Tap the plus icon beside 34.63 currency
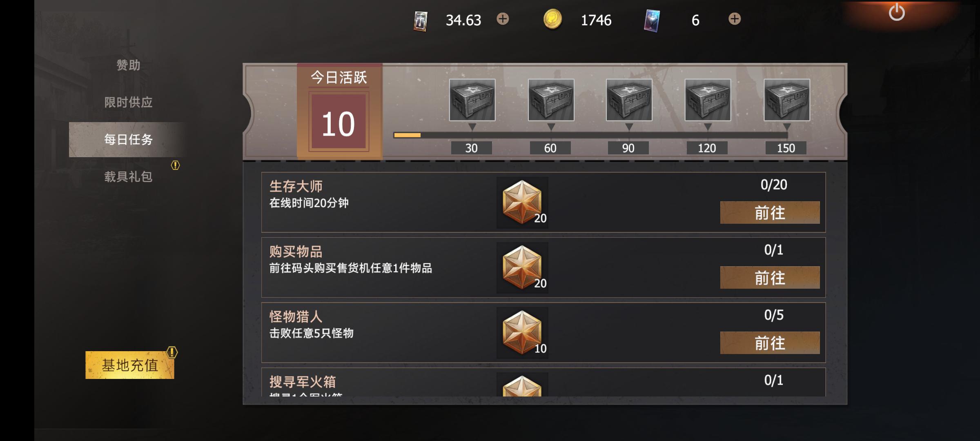The width and height of the screenshot is (980, 441). [503, 19]
